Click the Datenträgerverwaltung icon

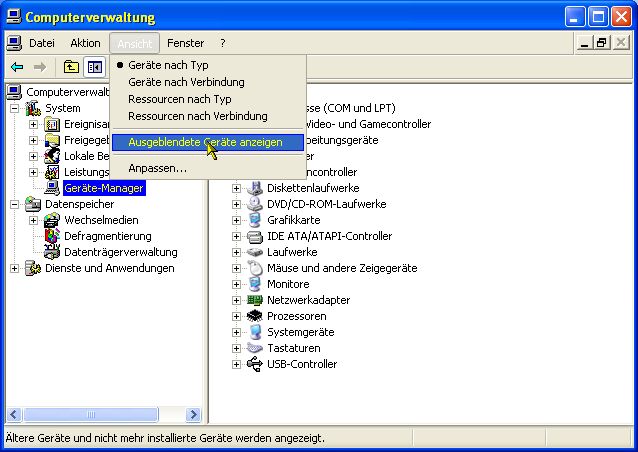pos(52,252)
